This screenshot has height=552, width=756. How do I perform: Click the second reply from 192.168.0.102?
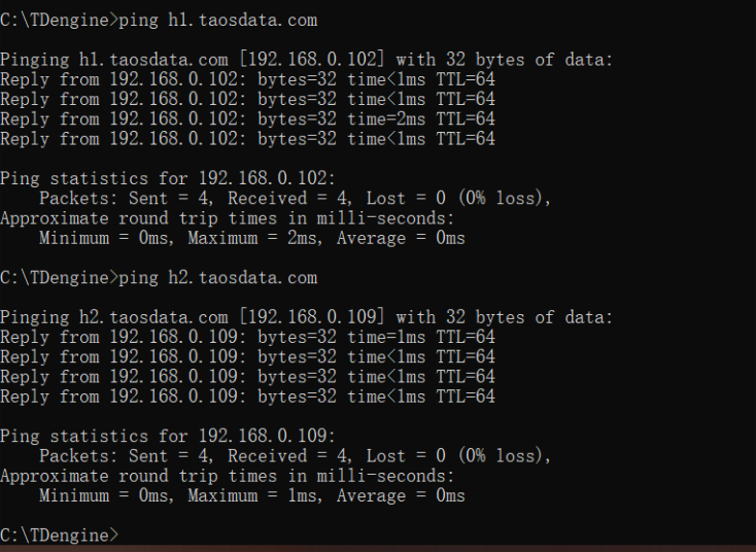pyautogui.click(x=248, y=99)
